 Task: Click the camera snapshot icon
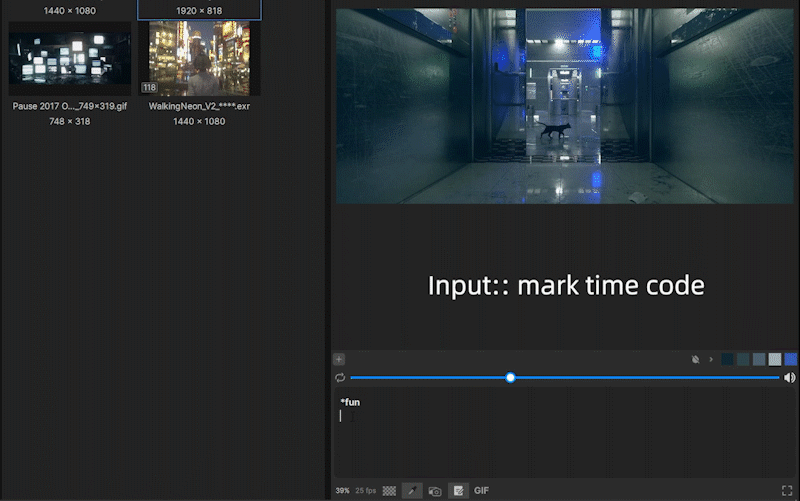tap(435, 491)
